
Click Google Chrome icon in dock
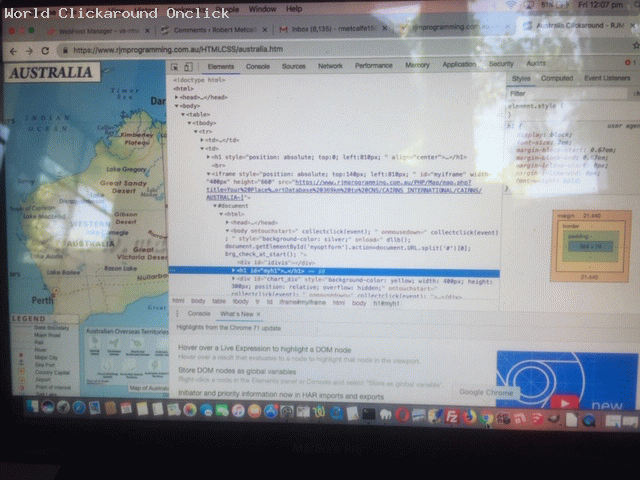coord(486,418)
